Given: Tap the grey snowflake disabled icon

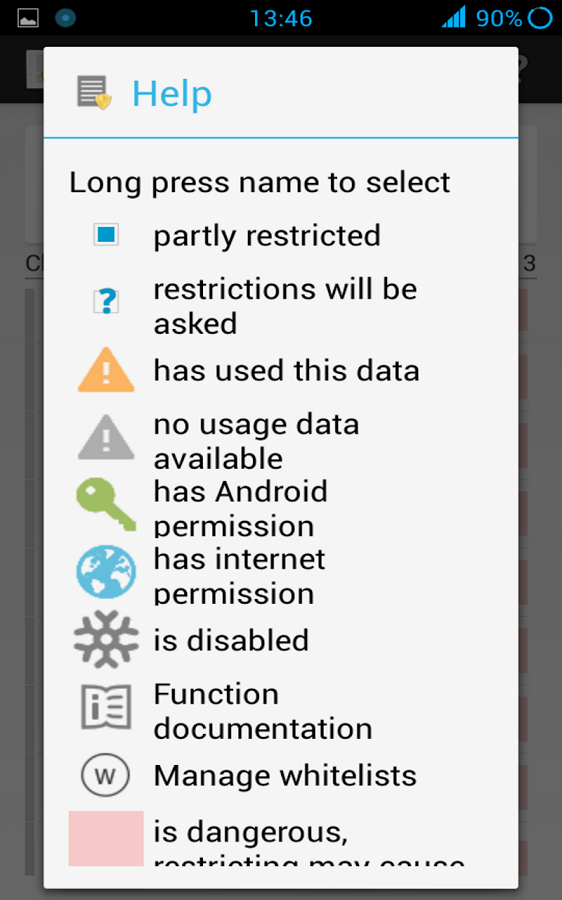Looking at the screenshot, I should (x=106, y=639).
